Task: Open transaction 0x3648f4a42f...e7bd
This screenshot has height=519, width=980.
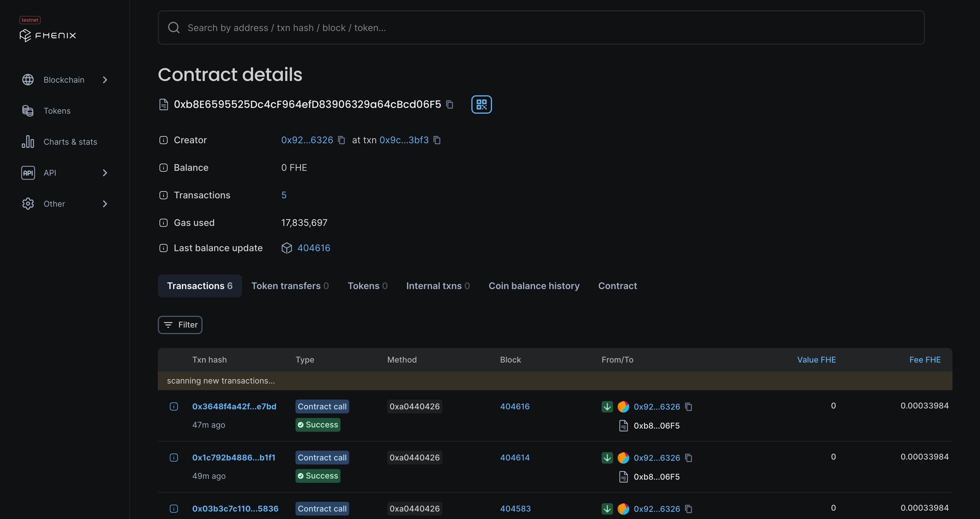Action: pos(234,407)
